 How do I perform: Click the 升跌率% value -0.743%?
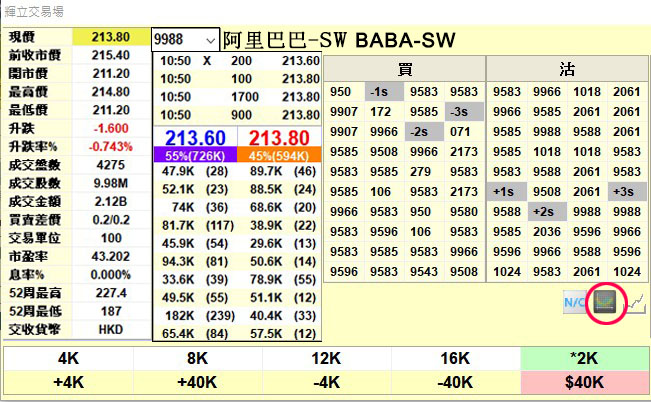click(x=111, y=147)
